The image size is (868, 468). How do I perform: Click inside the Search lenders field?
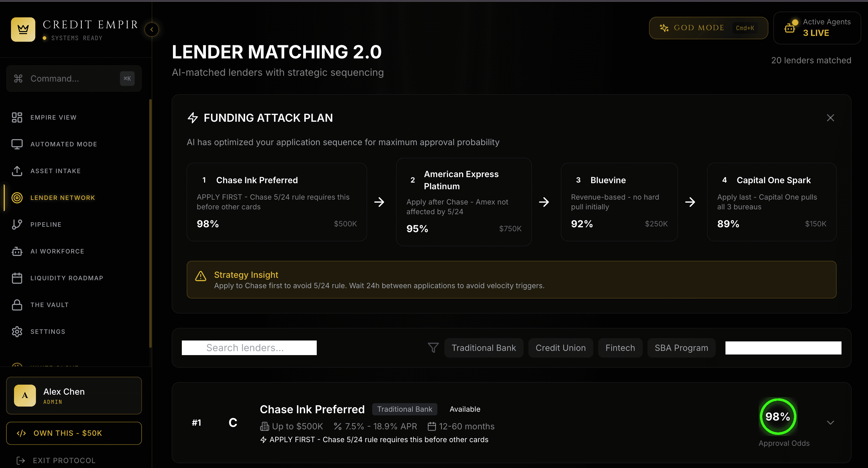pyautogui.click(x=249, y=348)
